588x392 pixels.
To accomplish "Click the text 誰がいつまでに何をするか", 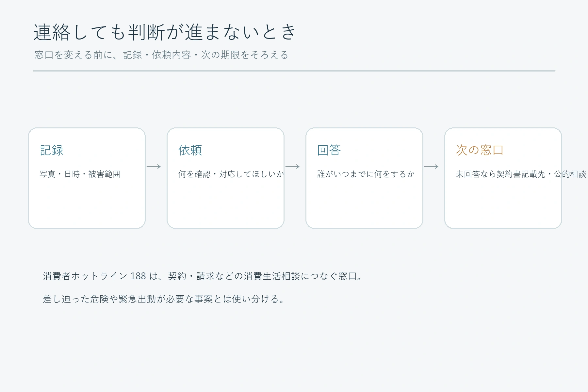I will (x=366, y=174).
